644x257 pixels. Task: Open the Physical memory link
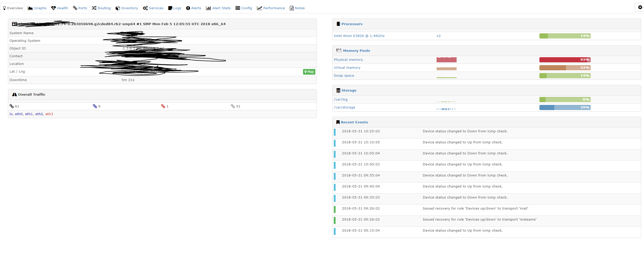click(348, 60)
